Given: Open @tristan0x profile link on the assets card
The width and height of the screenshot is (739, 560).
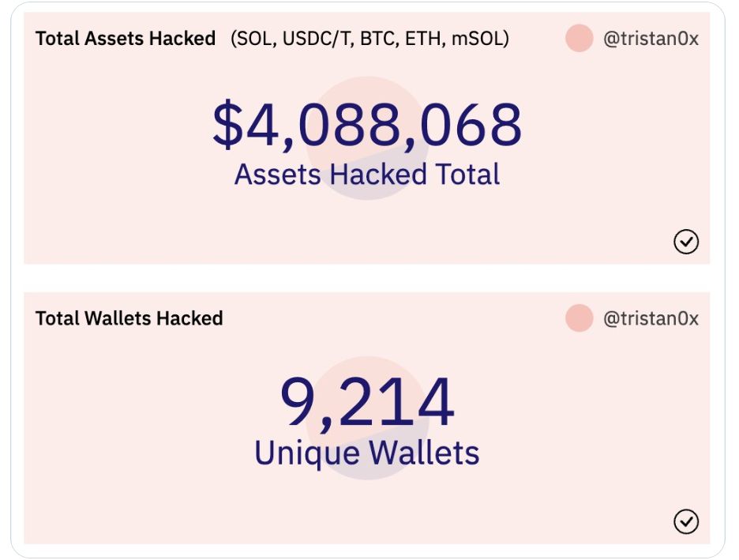Looking at the screenshot, I should pyautogui.click(x=651, y=39).
